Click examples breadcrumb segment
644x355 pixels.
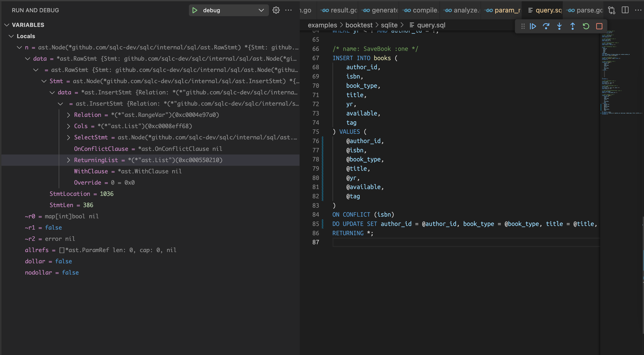[322, 25]
